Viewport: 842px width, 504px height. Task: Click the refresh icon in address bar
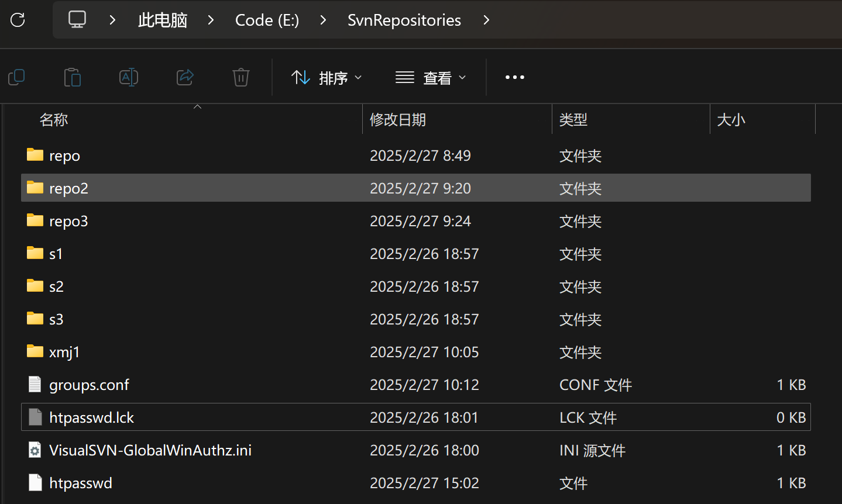click(x=18, y=20)
